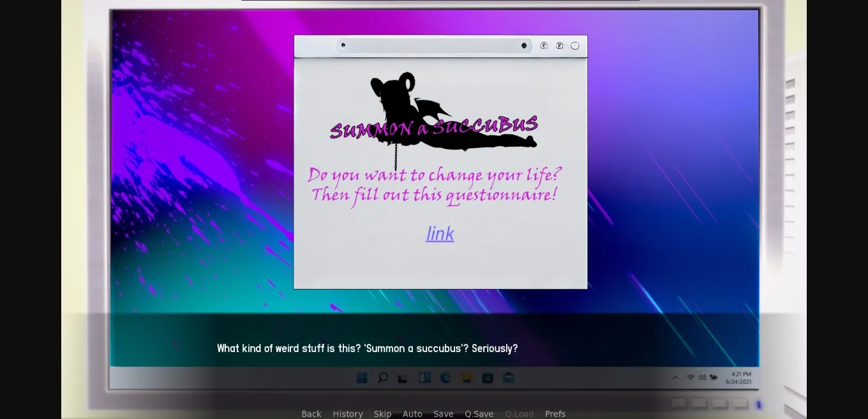Click the volume speaker tray icon
This screenshot has width=868, height=419.
[x=701, y=378]
